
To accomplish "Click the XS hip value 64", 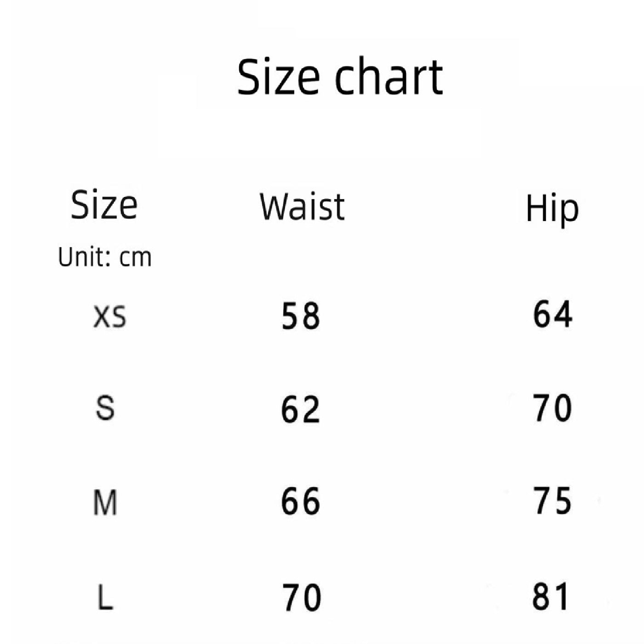I will (552, 314).
